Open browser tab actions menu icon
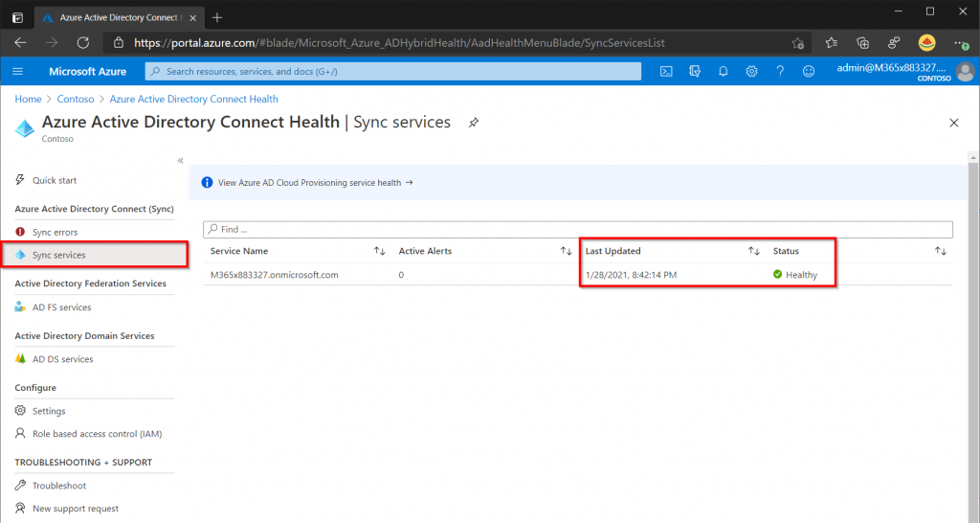This screenshot has height=523, width=980. click(17, 17)
